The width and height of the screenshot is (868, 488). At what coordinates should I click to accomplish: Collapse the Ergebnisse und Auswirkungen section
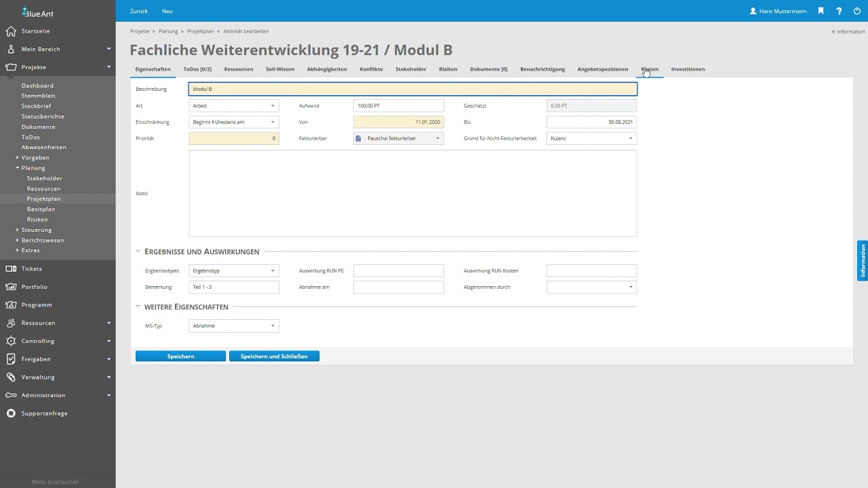tap(138, 251)
